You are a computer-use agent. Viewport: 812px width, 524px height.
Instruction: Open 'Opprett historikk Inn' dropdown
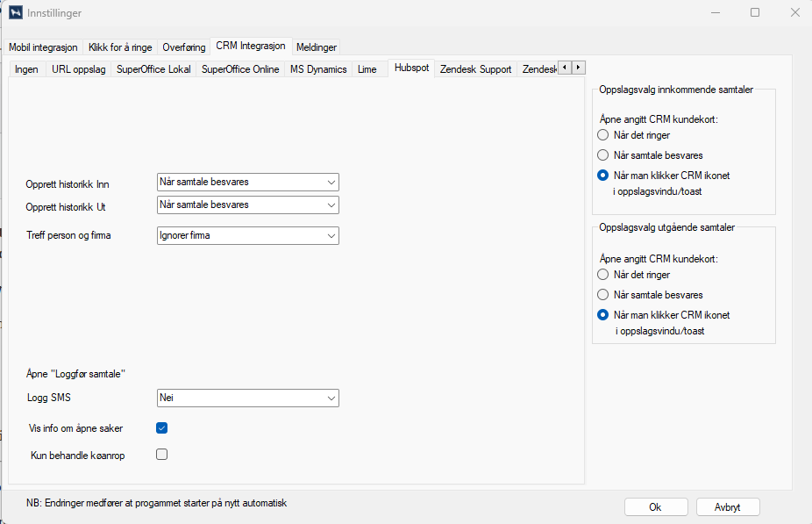(x=247, y=182)
